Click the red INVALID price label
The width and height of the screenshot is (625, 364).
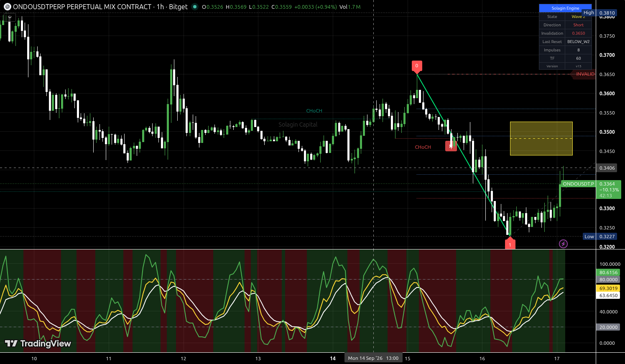(584, 74)
